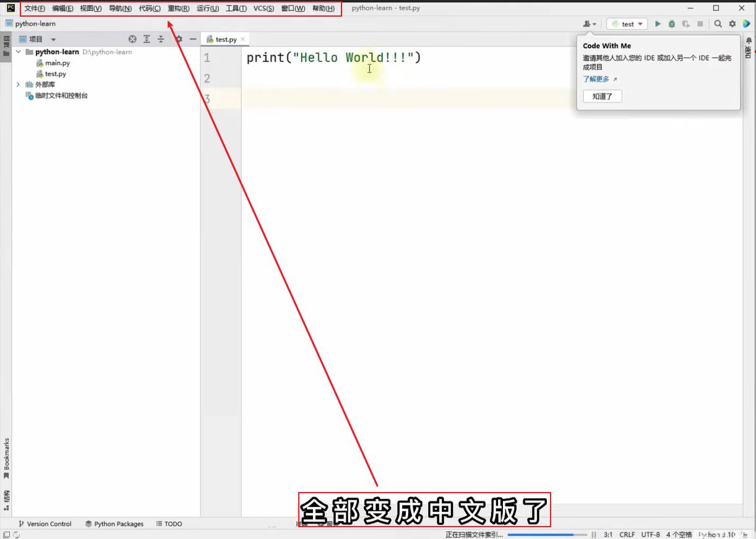
Task: Pause the background indexing task
Action: click(x=594, y=535)
